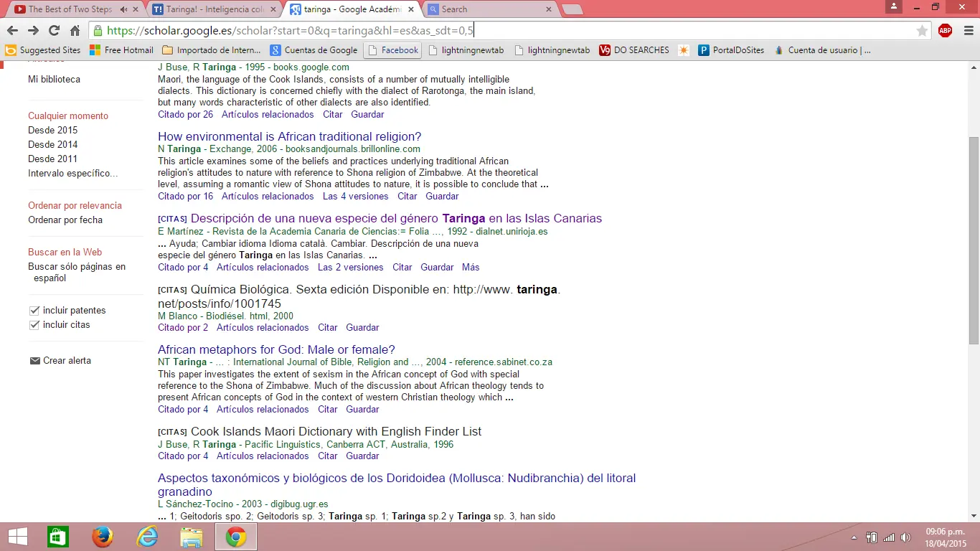Select 'Buscar sólo páginas en español'

point(77,272)
